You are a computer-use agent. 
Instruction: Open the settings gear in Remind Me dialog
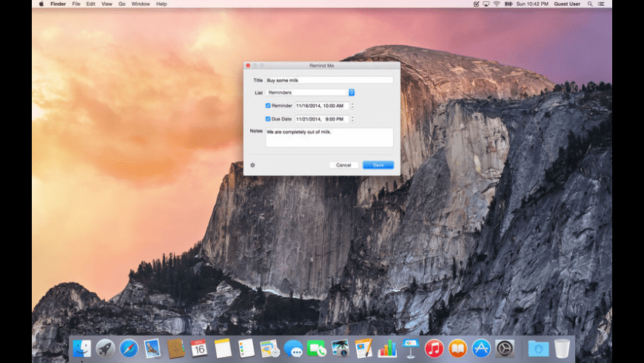pyautogui.click(x=252, y=165)
